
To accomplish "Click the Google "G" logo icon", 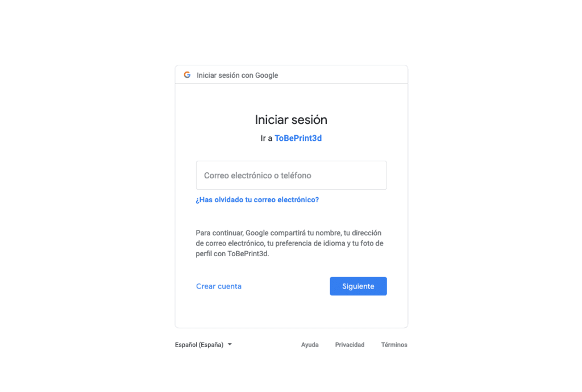I will pyautogui.click(x=187, y=75).
